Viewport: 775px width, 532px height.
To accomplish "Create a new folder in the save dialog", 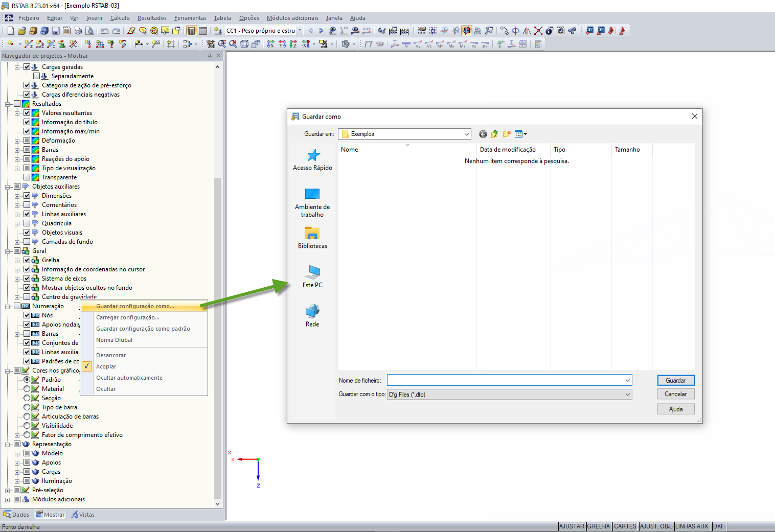I will coord(507,134).
